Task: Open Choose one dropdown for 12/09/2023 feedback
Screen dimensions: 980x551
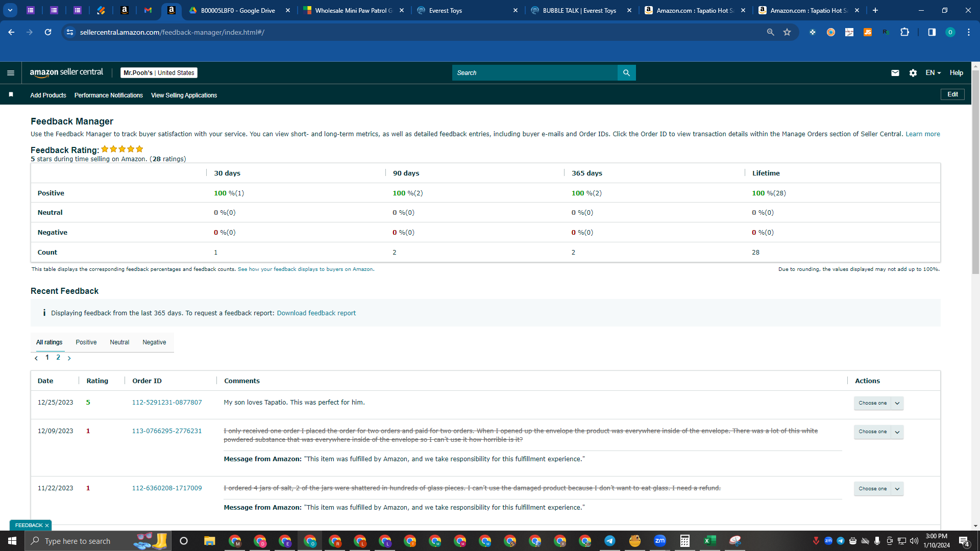Action: [878, 432]
